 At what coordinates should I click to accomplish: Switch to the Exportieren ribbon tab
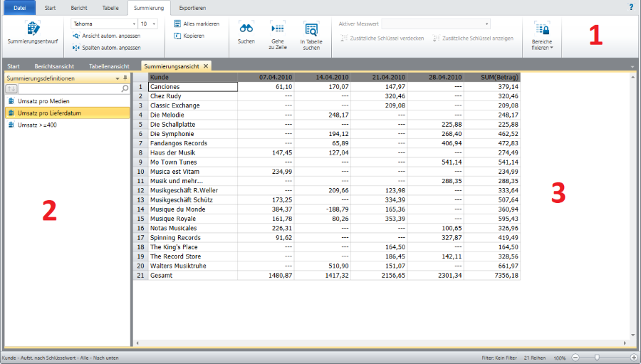click(x=192, y=8)
